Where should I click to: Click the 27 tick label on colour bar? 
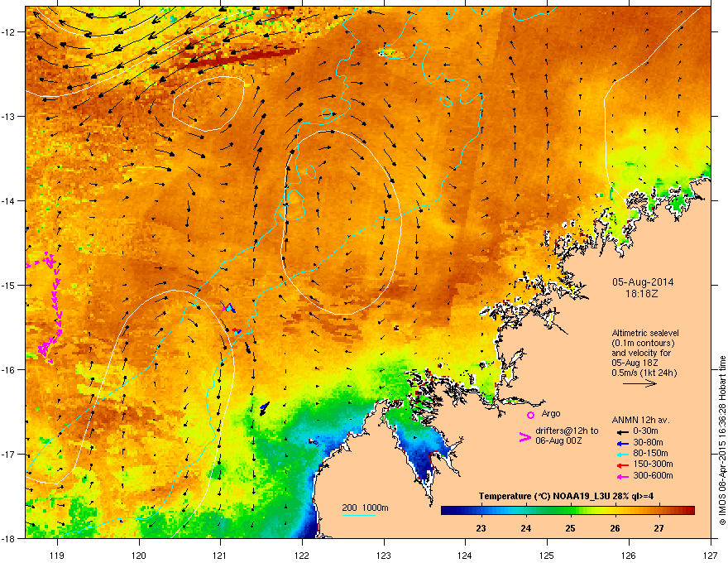point(659,528)
